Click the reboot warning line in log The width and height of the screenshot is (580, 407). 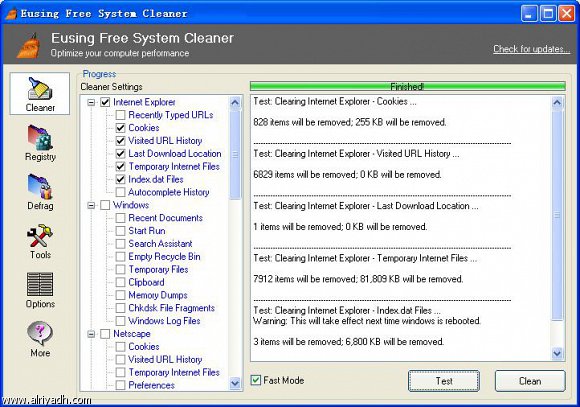367,321
